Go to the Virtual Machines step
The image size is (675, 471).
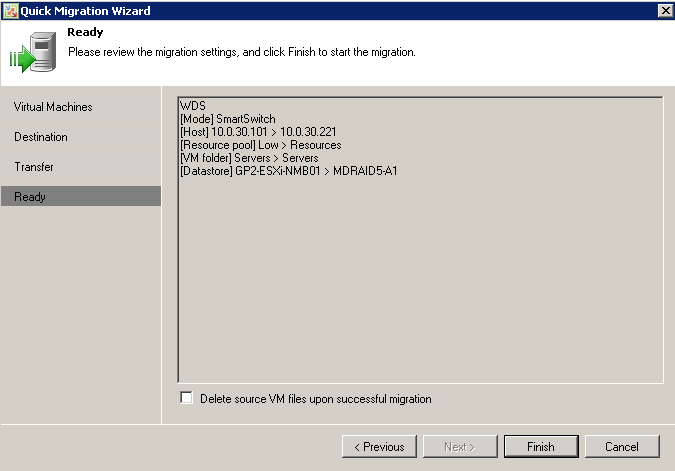point(53,107)
